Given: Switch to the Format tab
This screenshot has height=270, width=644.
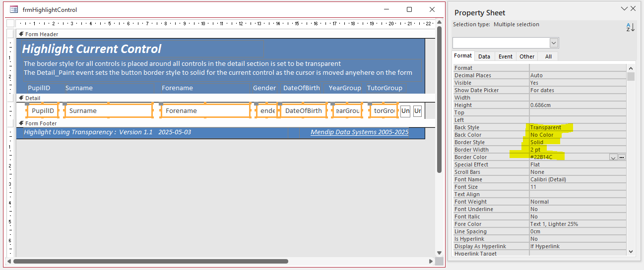Looking at the screenshot, I should (463, 56).
